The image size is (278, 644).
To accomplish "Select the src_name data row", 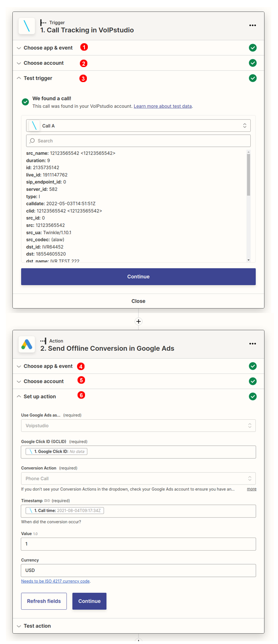I will click(x=71, y=153).
